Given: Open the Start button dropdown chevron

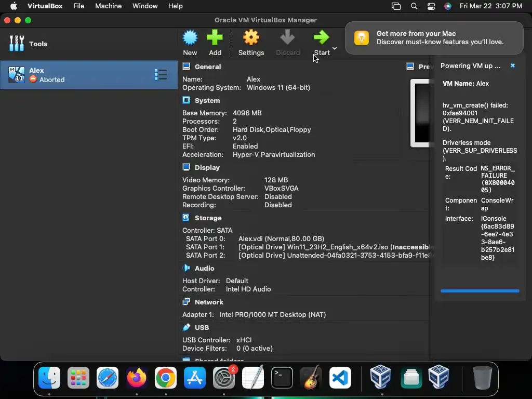Looking at the screenshot, I should (x=335, y=48).
